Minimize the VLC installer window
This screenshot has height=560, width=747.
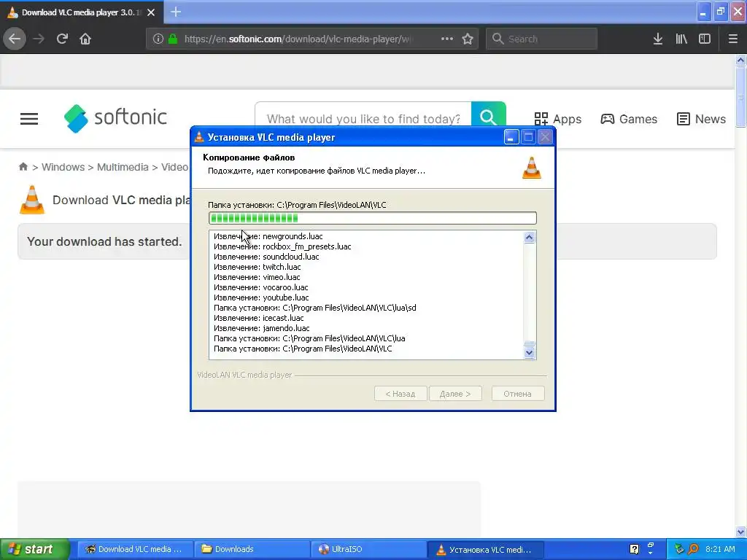[511, 137]
